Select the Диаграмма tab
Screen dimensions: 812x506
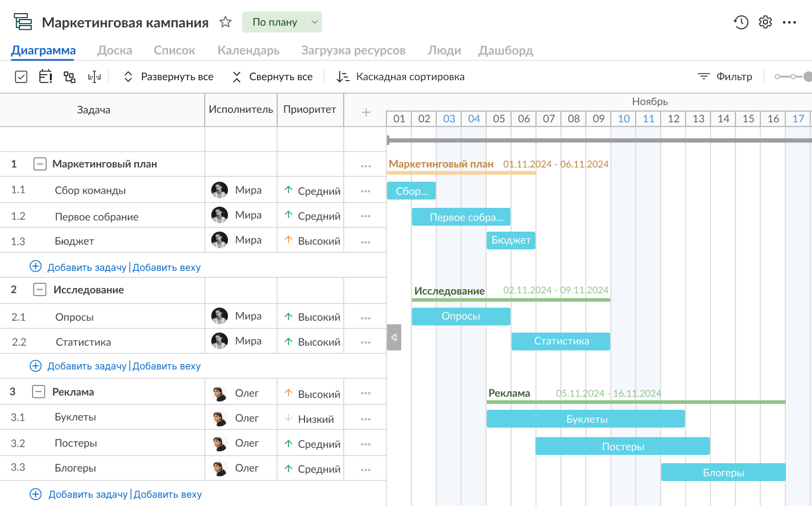43,50
